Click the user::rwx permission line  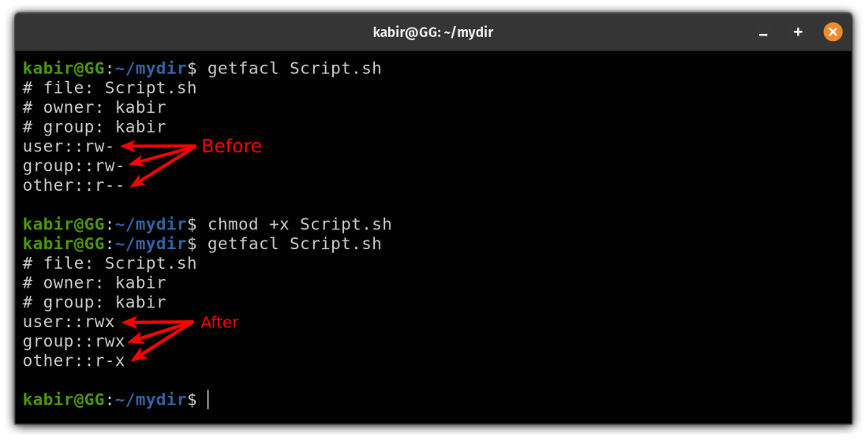click(x=69, y=322)
